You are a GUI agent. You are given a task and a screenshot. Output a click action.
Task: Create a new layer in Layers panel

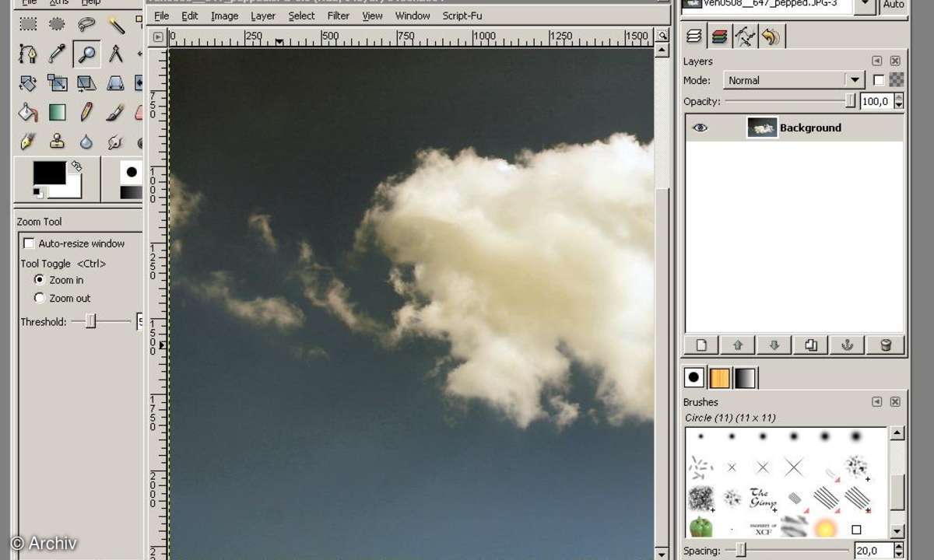coord(701,345)
